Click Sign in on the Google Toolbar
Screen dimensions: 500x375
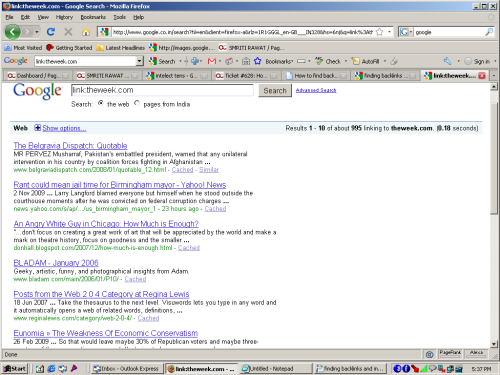coord(477,61)
